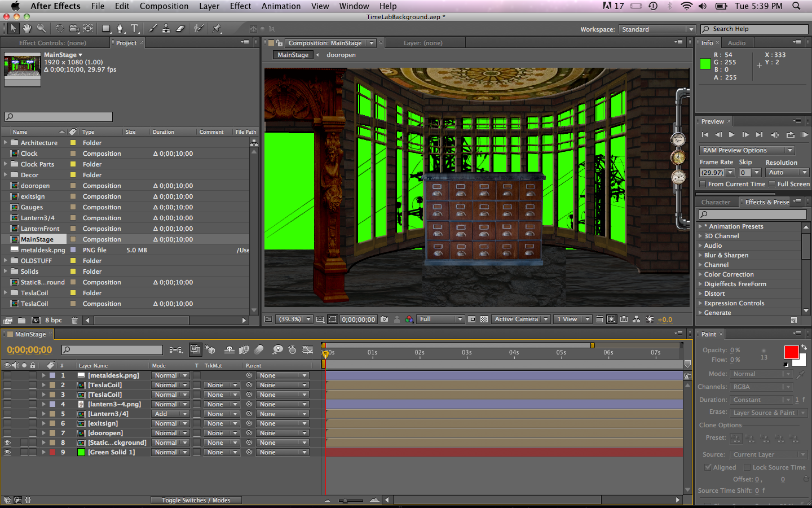Select the Brush tool
The image size is (812, 508).
(153, 28)
